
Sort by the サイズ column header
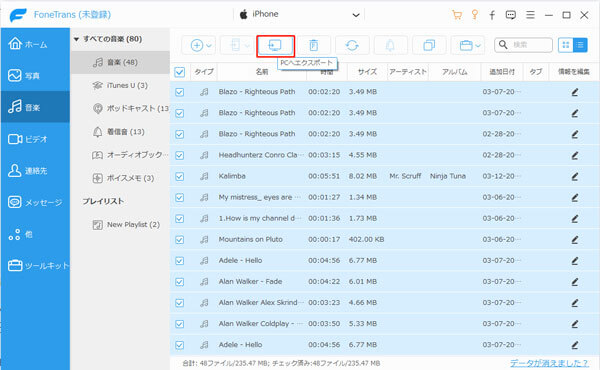367,72
